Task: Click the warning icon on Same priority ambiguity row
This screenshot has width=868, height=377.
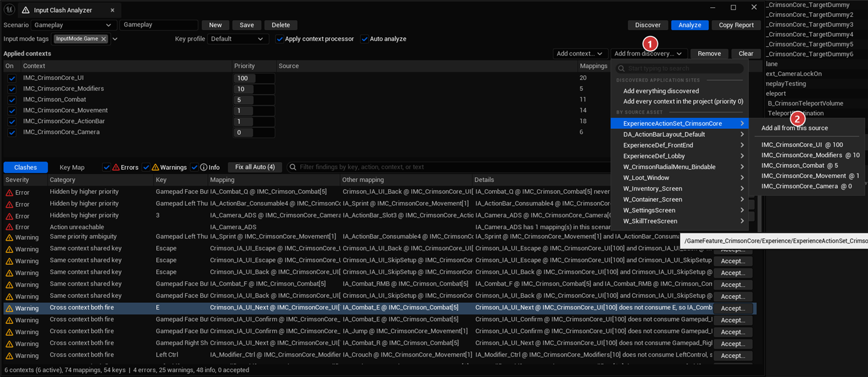Action: 9,237
